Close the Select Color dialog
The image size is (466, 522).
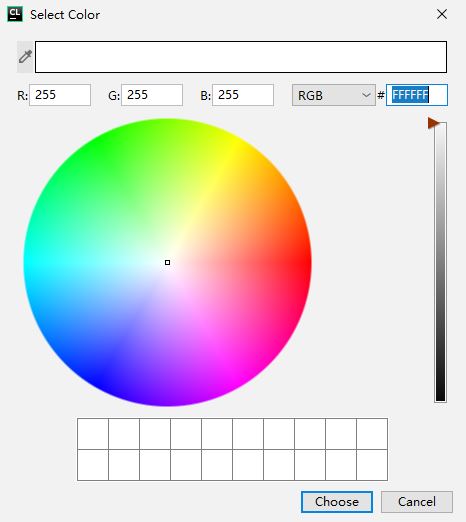(x=442, y=14)
